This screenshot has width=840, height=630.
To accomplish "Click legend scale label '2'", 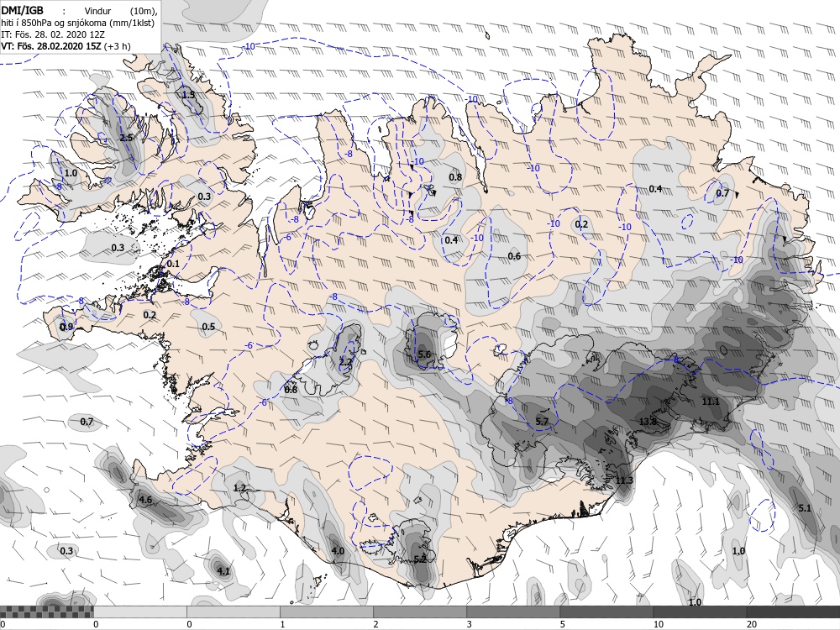I will (375, 624).
